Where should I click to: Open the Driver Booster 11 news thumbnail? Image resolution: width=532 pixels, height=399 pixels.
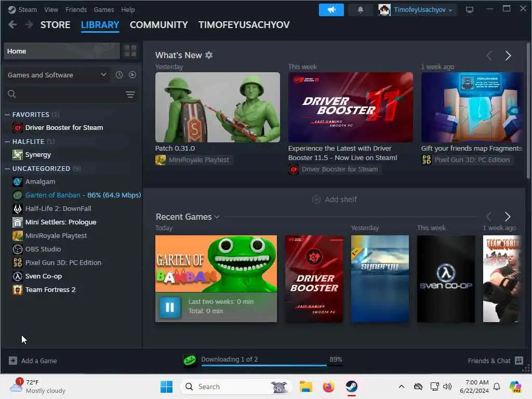tap(351, 107)
